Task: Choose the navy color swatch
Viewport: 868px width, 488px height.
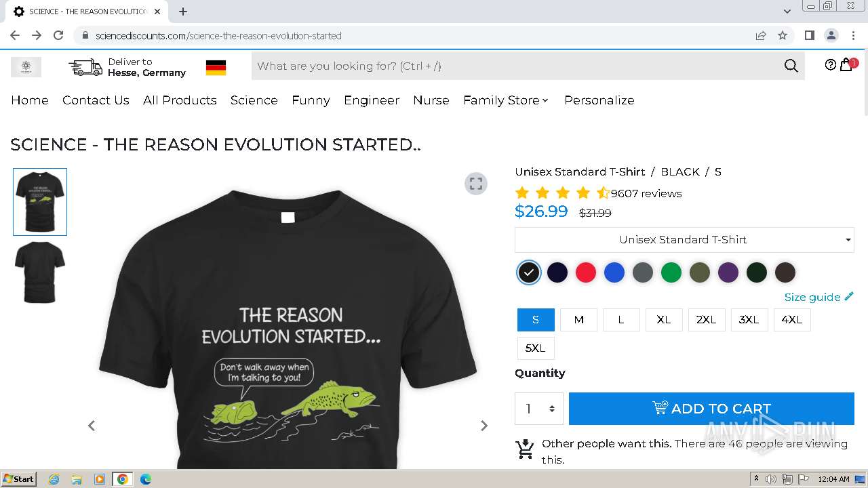Action: pyautogui.click(x=557, y=272)
